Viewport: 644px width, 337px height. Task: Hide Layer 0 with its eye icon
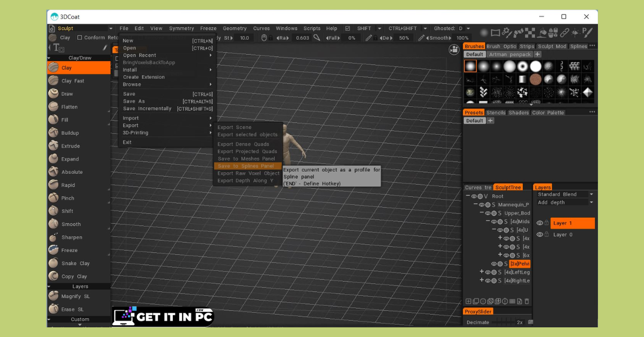[540, 235]
